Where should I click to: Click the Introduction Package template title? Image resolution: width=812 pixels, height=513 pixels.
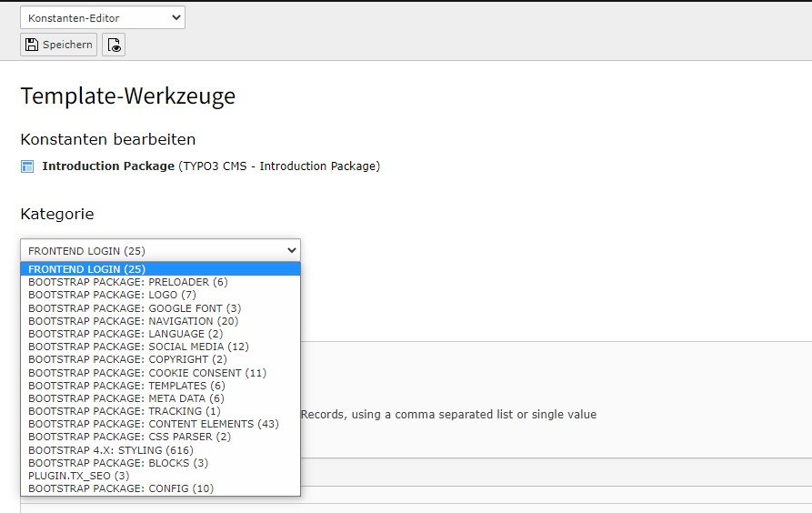point(108,166)
